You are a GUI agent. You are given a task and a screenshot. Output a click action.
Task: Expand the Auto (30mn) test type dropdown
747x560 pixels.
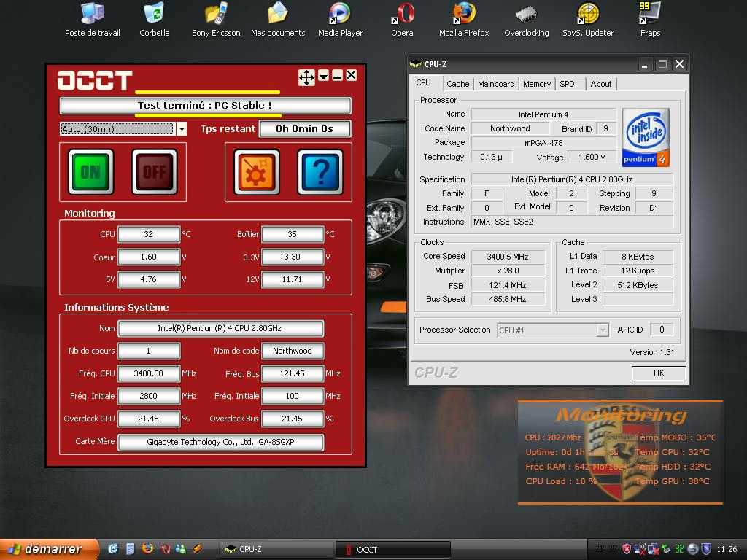click(182, 129)
